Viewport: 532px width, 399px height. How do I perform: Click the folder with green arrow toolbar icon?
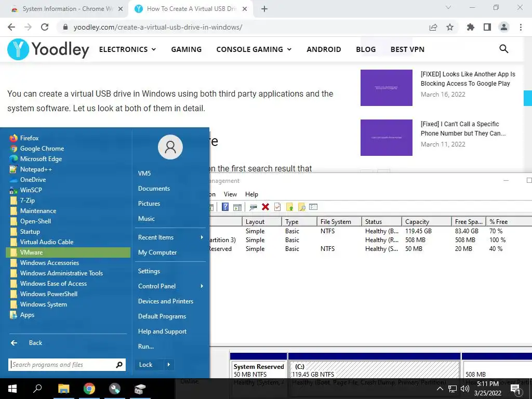click(x=289, y=207)
